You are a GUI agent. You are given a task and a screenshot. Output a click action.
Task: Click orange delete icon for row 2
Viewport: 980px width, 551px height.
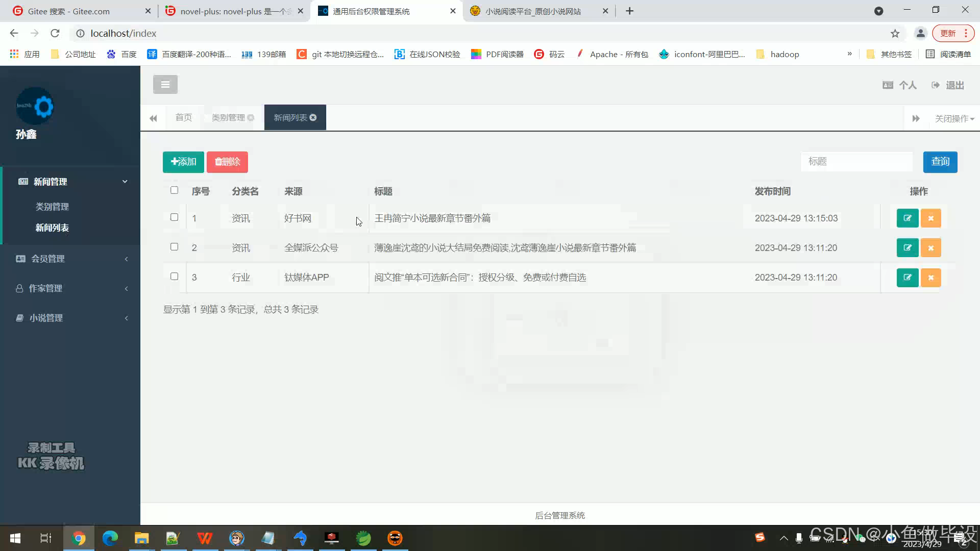click(x=930, y=248)
